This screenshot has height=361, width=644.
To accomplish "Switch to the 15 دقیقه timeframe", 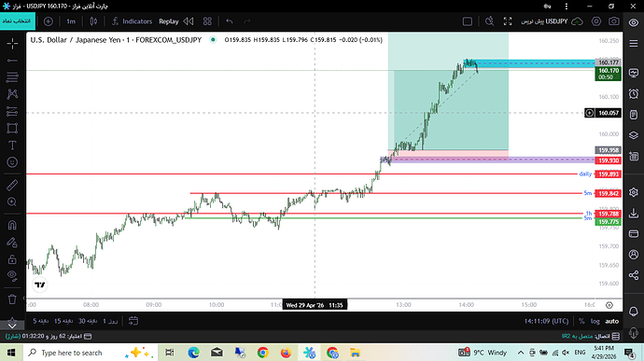I will coord(63,321).
